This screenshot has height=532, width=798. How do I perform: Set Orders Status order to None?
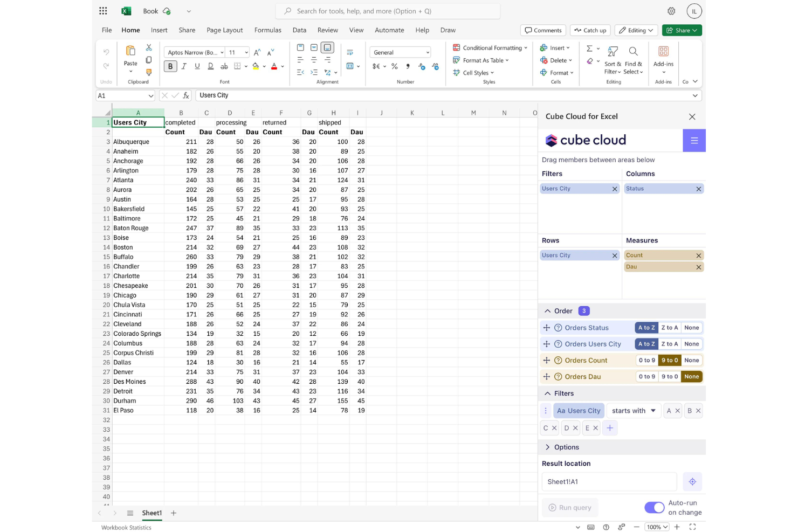(x=692, y=328)
